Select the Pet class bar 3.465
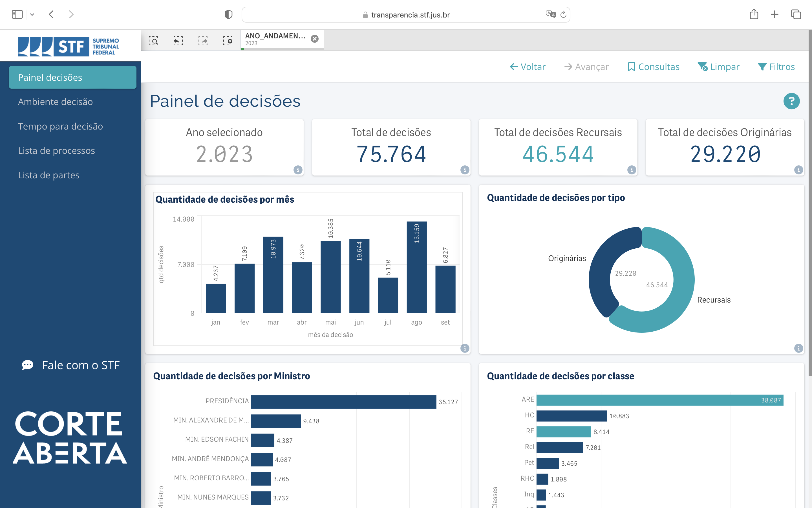The width and height of the screenshot is (812, 508). click(x=548, y=463)
